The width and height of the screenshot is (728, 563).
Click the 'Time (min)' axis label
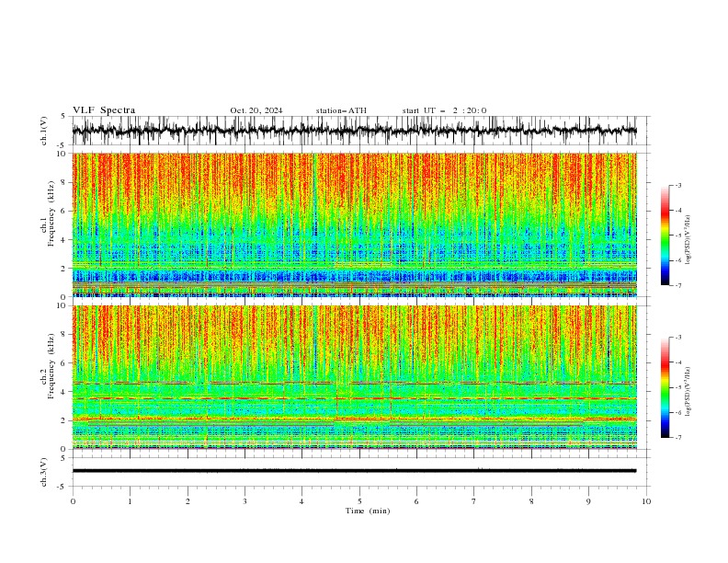coord(368,511)
